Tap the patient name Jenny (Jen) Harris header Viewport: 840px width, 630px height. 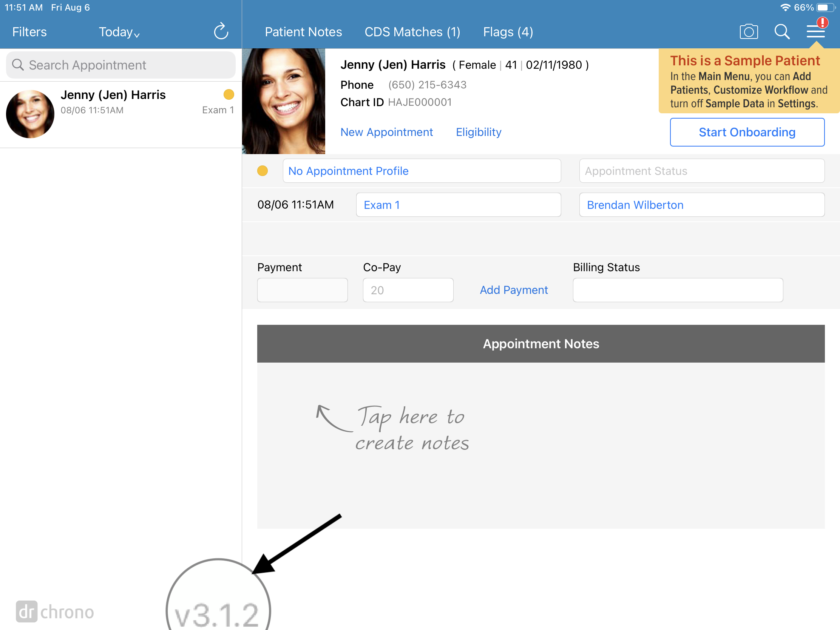(393, 65)
